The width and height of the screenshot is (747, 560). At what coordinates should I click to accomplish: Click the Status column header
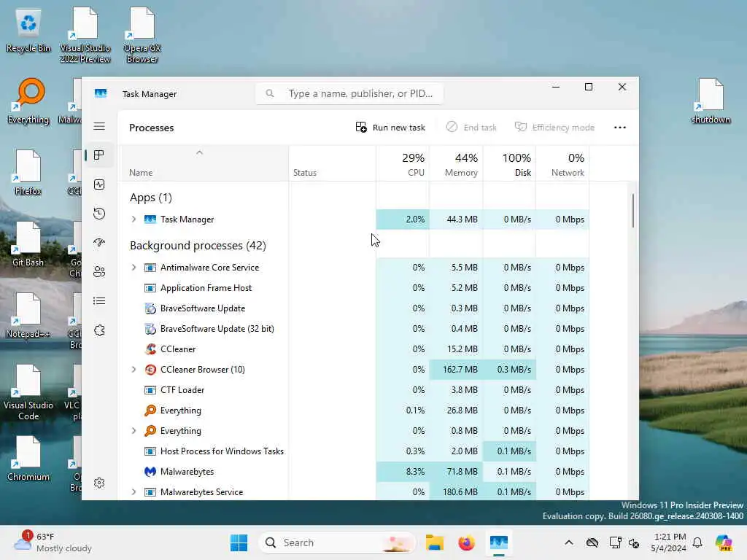(x=332, y=164)
